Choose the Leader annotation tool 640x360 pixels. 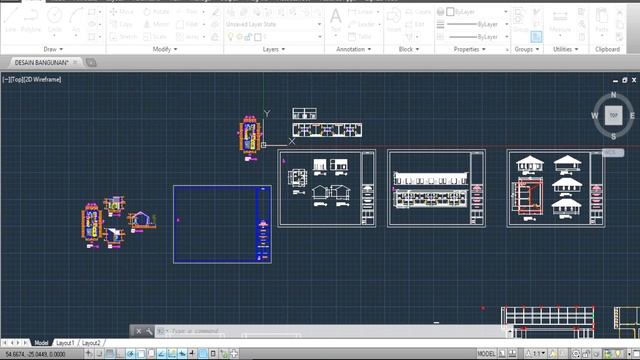coord(361,24)
